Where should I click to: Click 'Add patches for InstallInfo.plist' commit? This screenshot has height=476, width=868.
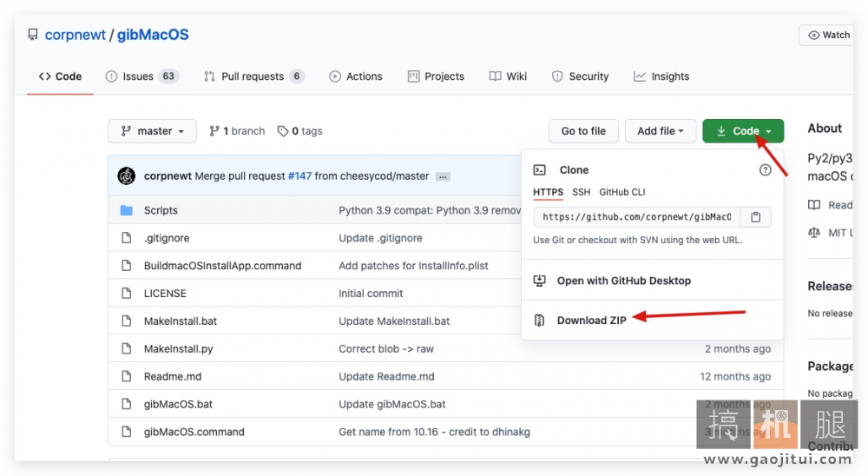point(413,266)
